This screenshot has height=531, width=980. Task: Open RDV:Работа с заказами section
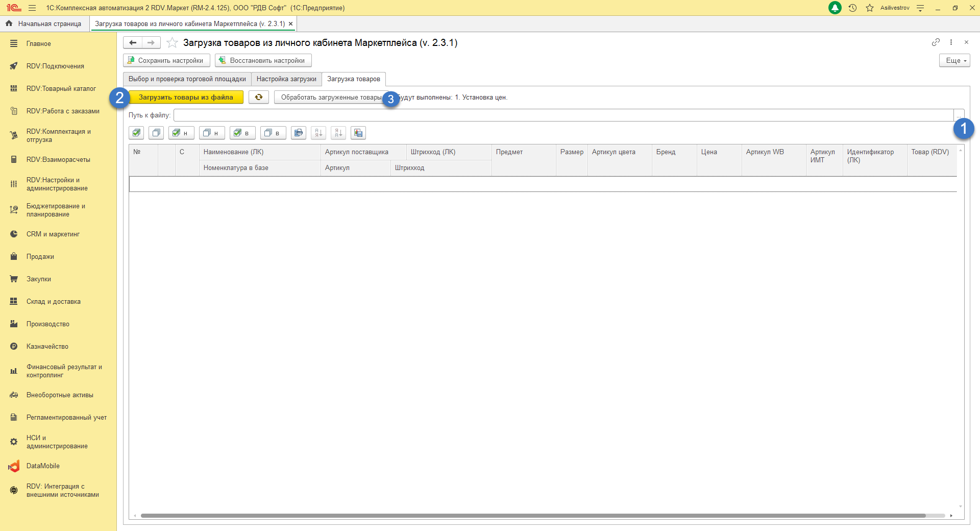tap(58, 111)
